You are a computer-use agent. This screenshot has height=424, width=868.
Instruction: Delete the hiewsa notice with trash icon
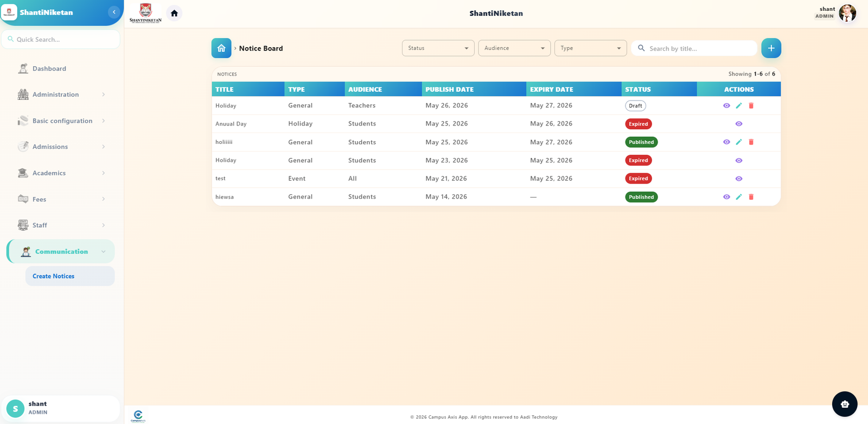pyautogui.click(x=751, y=197)
